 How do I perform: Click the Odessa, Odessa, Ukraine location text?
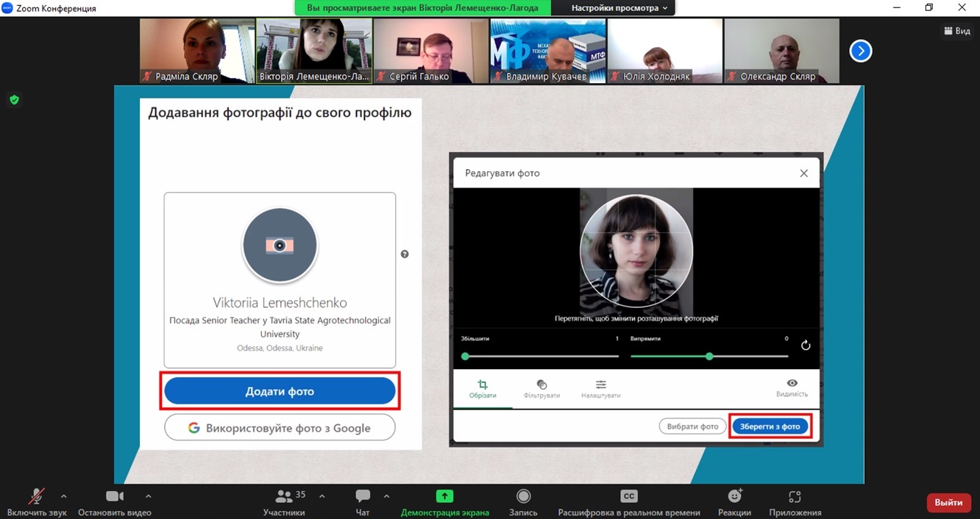pyautogui.click(x=280, y=348)
